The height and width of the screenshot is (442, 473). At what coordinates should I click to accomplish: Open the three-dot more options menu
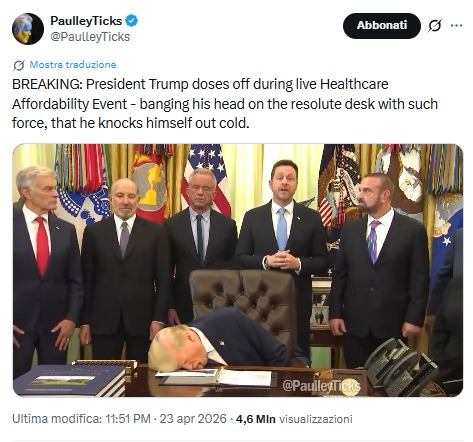[x=456, y=25]
